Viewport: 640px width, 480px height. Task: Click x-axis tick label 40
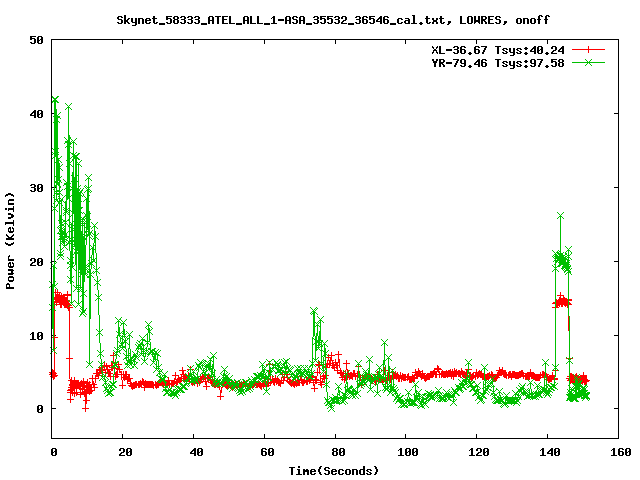click(196, 452)
